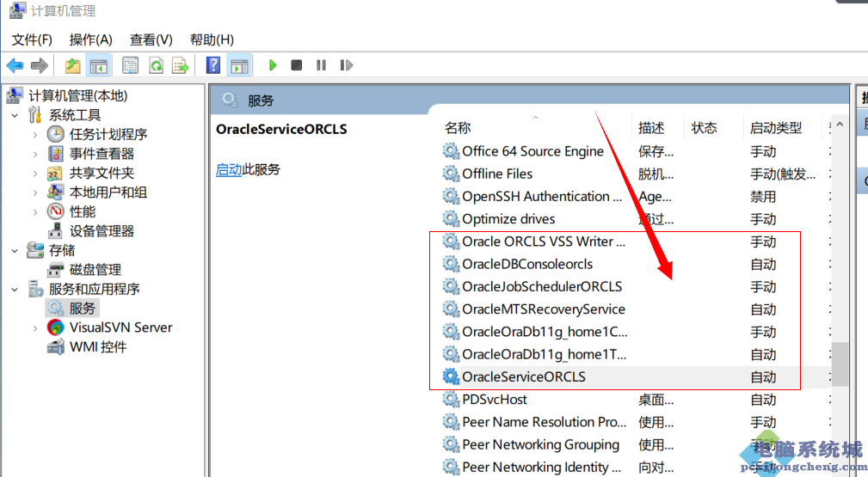868x477 pixels.
Task: Expand the VisualSVN Server node arrow
Action: click(x=35, y=328)
